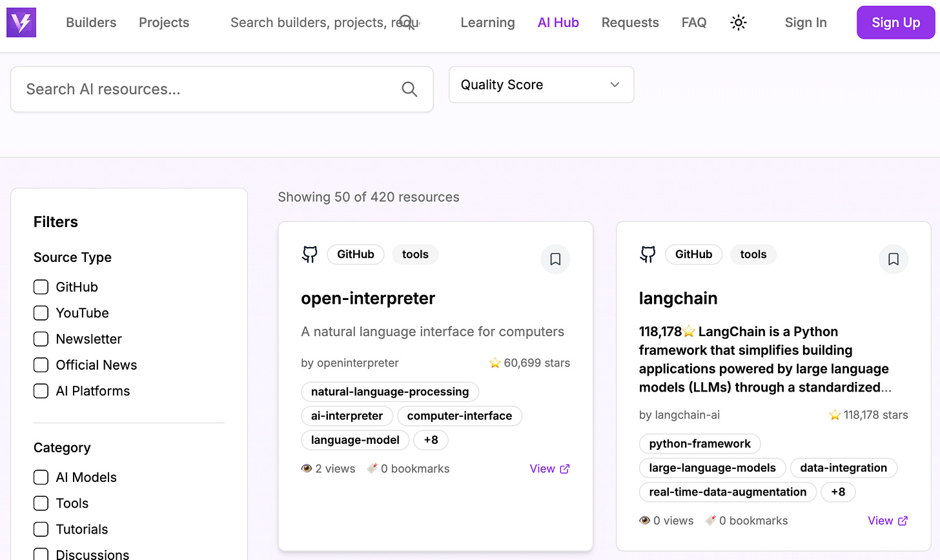Click the large-language-models tag
Viewport: 940px width, 560px height.
point(712,468)
